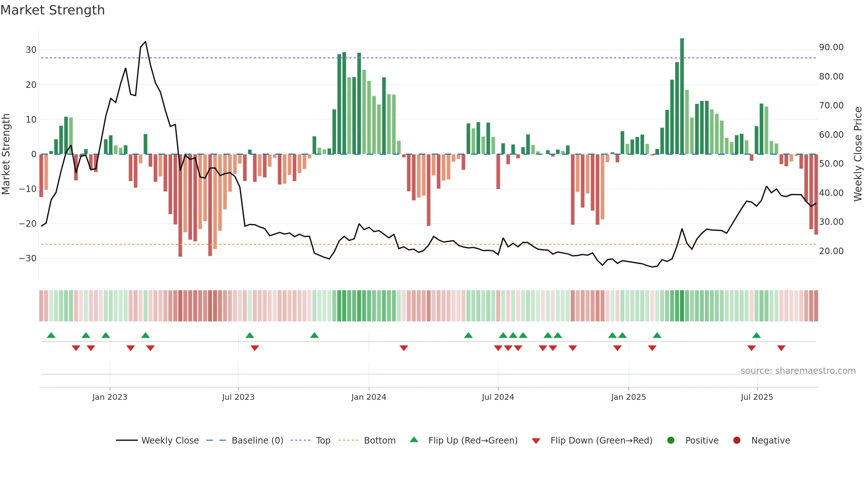868x488 pixels.
Task: Click the red Flip Down triangle legend icon
Action: pos(536,441)
